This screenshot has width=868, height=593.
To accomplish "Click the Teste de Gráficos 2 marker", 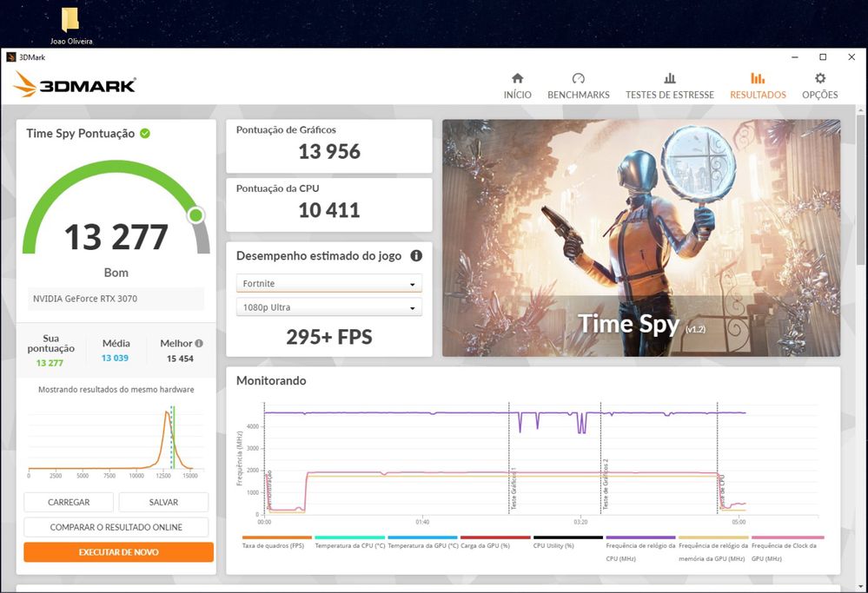I will pos(605,484).
